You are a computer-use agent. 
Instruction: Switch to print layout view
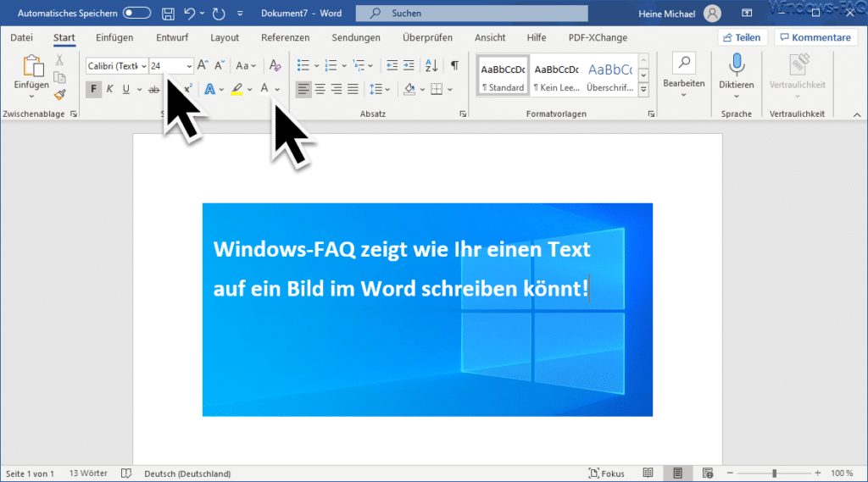point(677,474)
